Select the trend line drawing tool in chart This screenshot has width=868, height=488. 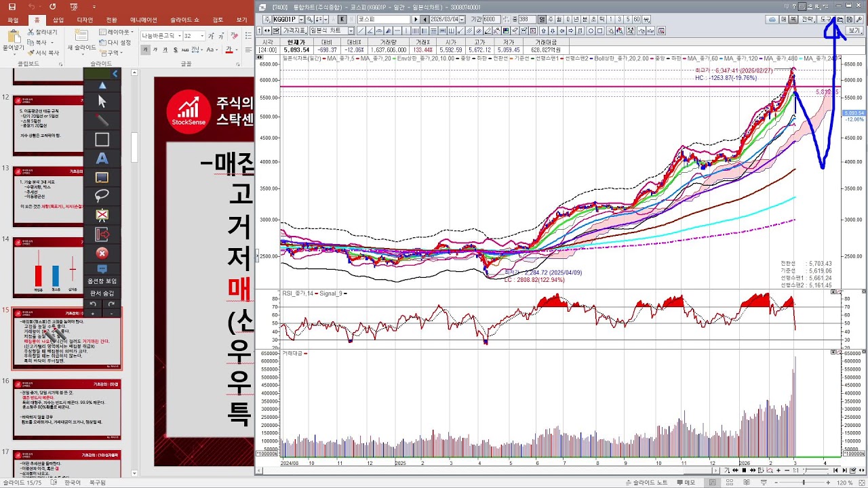pyautogui.click(x=360, y=31)
